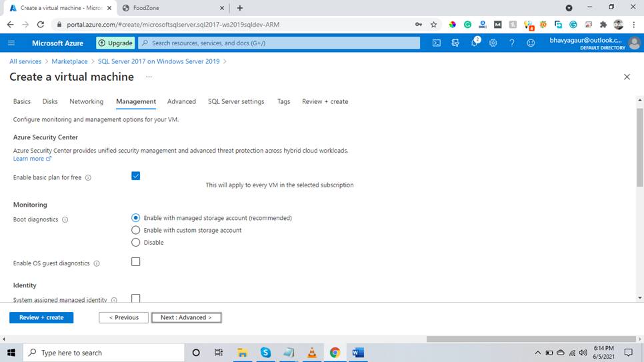Open the notifications bell
Screen dimensions: 644x362
click(475, 43)
